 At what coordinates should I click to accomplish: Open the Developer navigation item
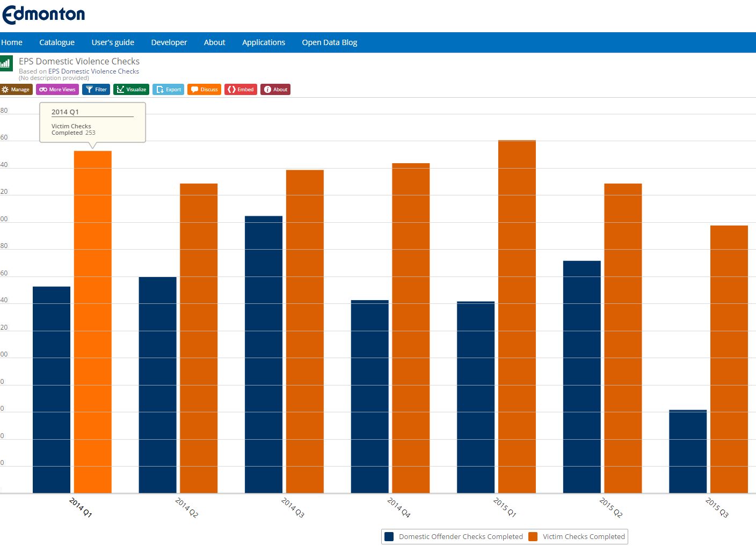coord(169,42)
